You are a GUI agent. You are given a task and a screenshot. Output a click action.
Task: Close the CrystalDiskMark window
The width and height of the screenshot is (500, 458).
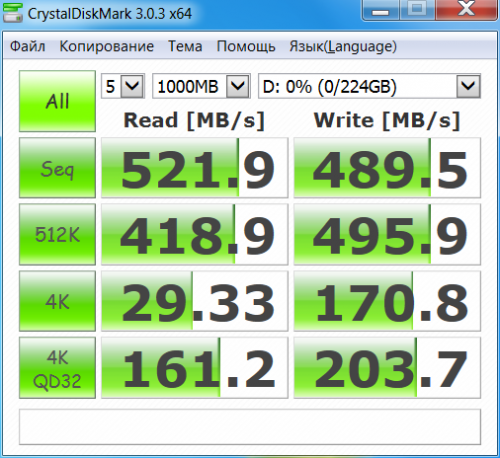click(466, 10)
